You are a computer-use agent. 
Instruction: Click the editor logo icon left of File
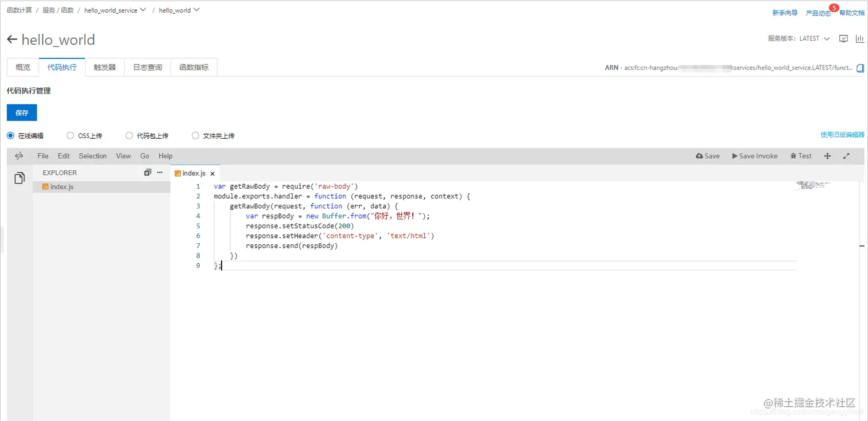click(x=19, y=156)
